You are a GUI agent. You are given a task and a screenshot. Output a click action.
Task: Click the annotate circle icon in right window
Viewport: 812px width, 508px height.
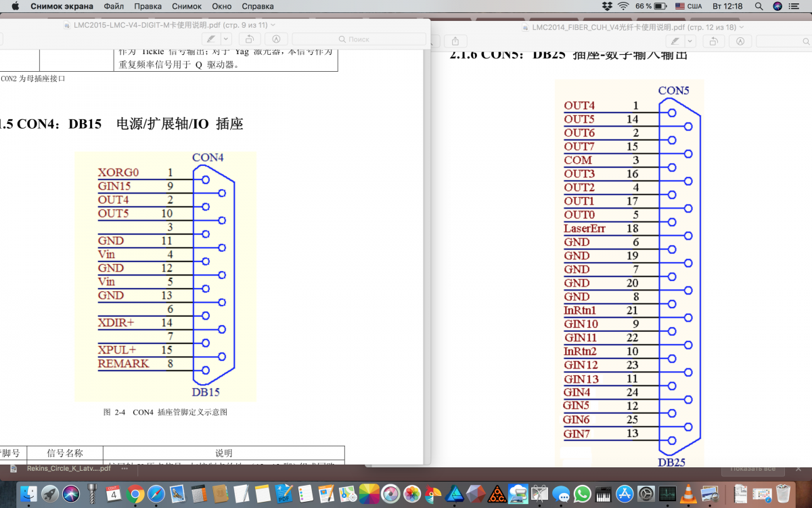click(x=740, y=41)
